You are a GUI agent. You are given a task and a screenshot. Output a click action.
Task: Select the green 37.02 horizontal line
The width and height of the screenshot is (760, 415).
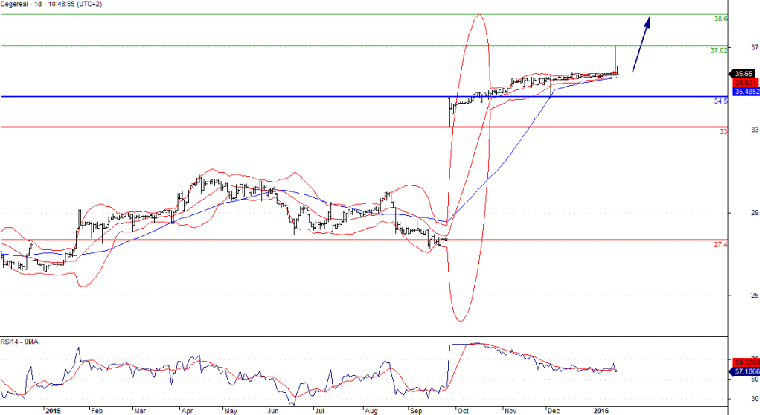pyautogui.click(x=300, y=46)
